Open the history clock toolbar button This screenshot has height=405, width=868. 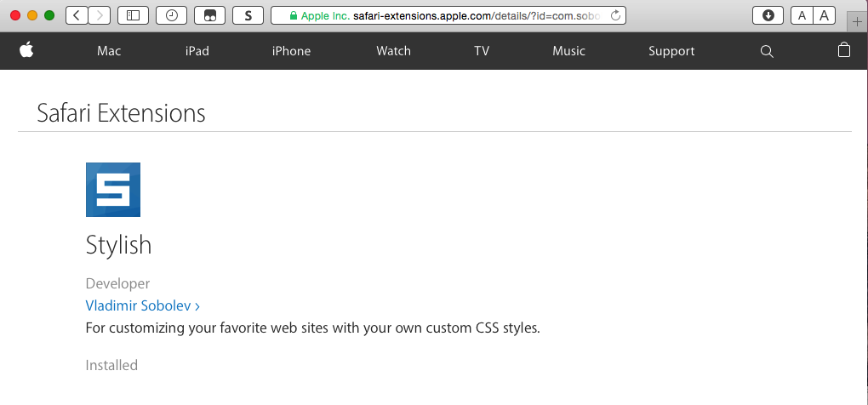coord(172,15)
